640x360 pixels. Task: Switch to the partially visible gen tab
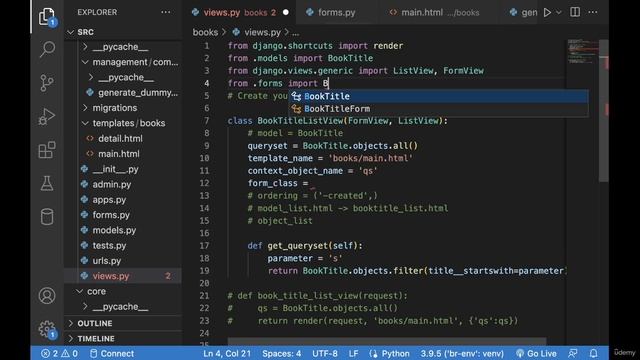click(523, 13)
